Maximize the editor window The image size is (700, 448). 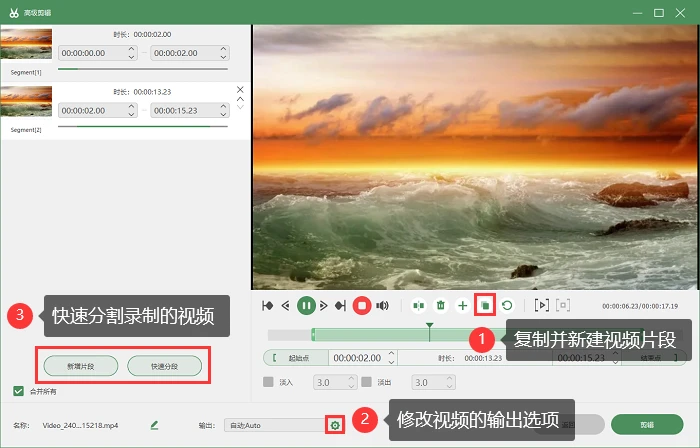658,13
